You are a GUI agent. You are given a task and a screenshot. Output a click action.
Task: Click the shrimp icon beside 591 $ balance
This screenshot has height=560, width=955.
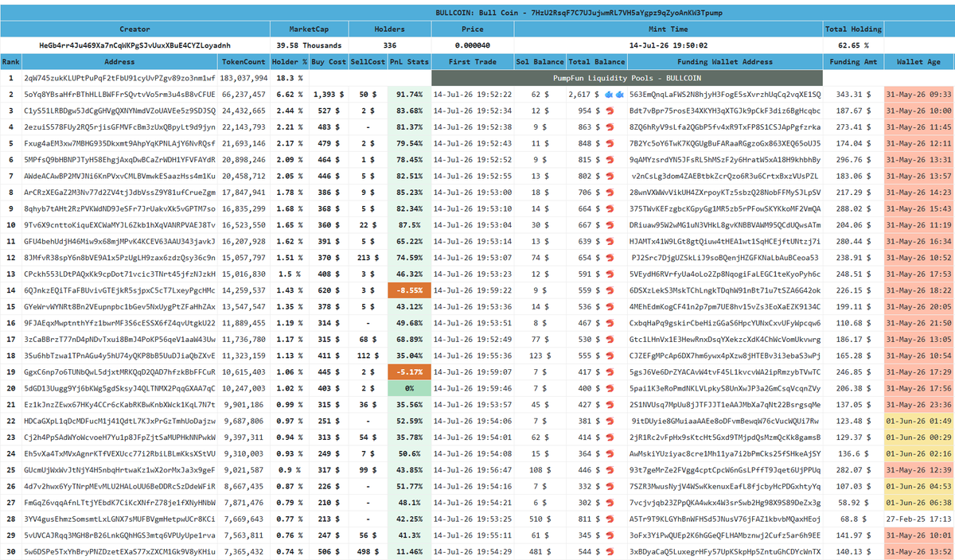click(x=610, y=274)
